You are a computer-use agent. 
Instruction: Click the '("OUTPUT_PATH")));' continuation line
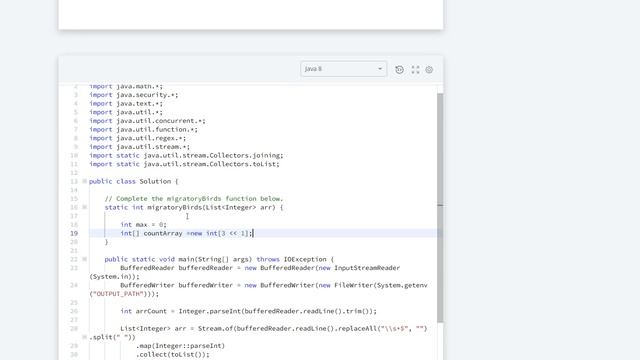124,294
